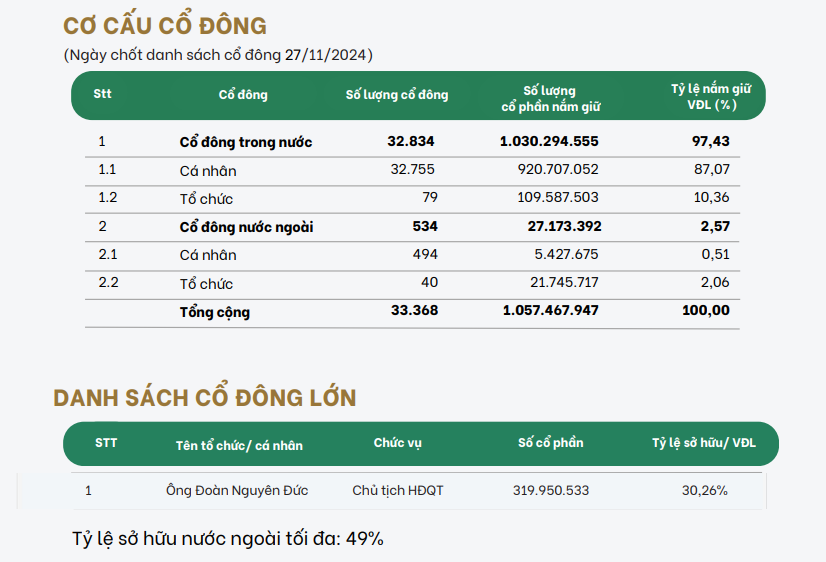Click the row number '2.1'

pos(107,254)
